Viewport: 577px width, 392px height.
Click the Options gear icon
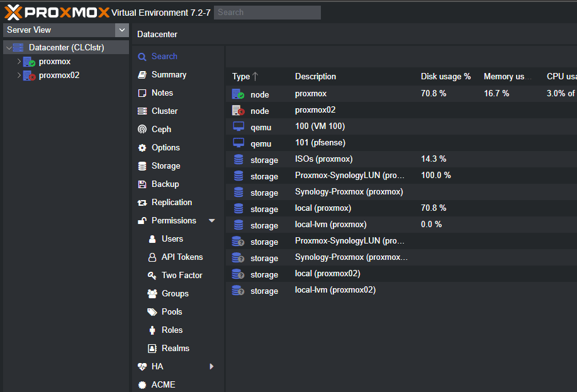pos(142,148)
